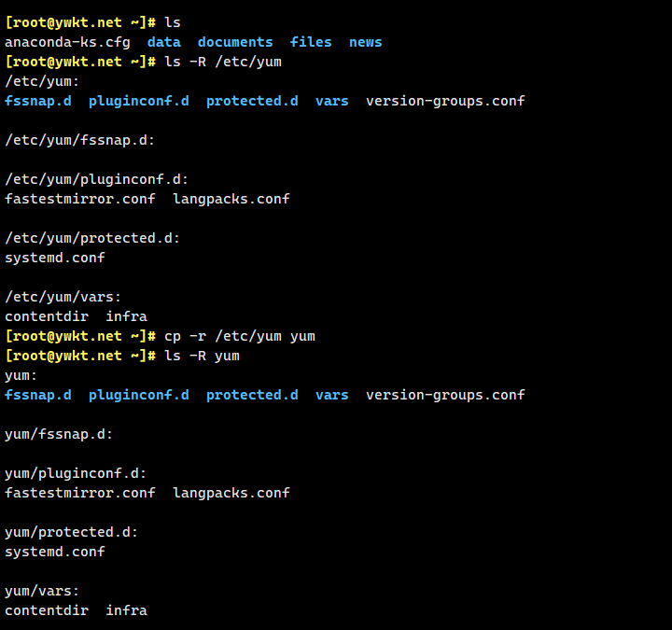Click the anaconda-ks.cfg file name
The width and height of the screenshot is (672, 630).
(67, 42)
